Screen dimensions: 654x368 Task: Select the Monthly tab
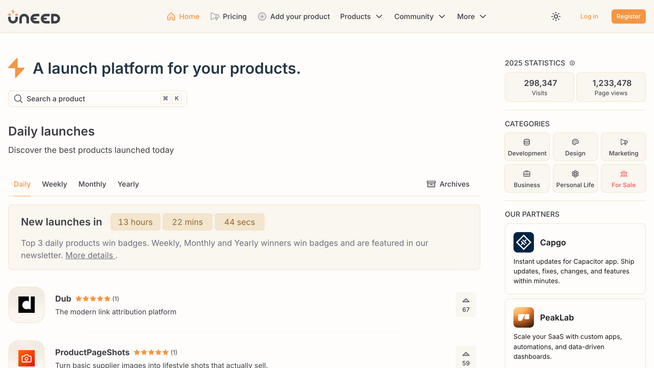(x=92, y=184)
